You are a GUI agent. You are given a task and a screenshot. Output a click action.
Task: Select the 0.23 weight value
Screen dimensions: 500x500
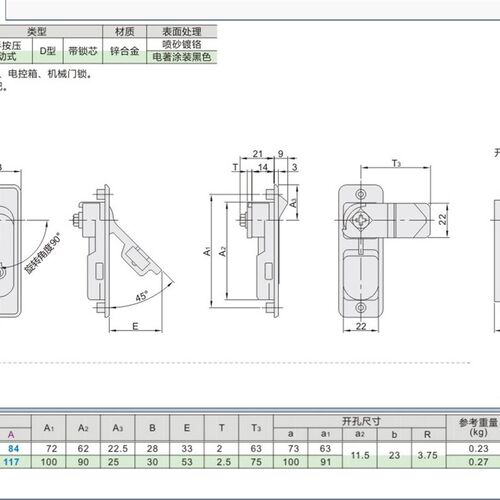[478, 448]
